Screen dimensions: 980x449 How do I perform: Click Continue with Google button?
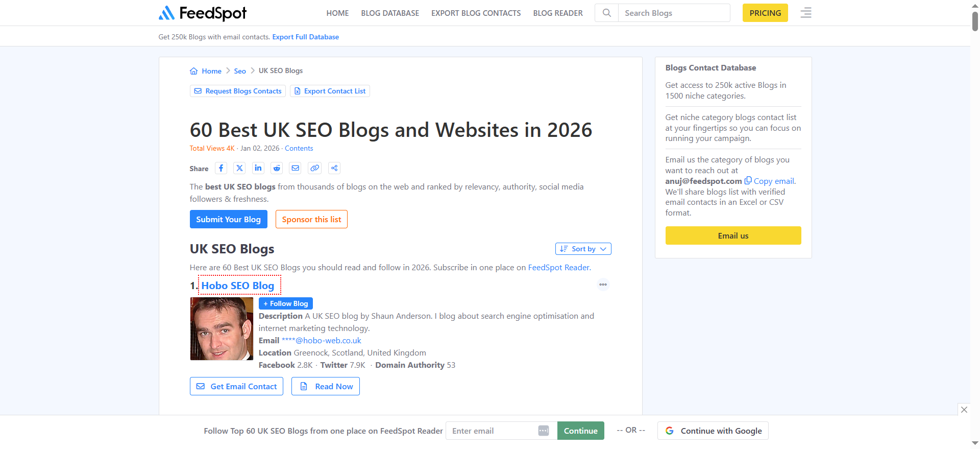pyautogui.click(x=713, y=431)
